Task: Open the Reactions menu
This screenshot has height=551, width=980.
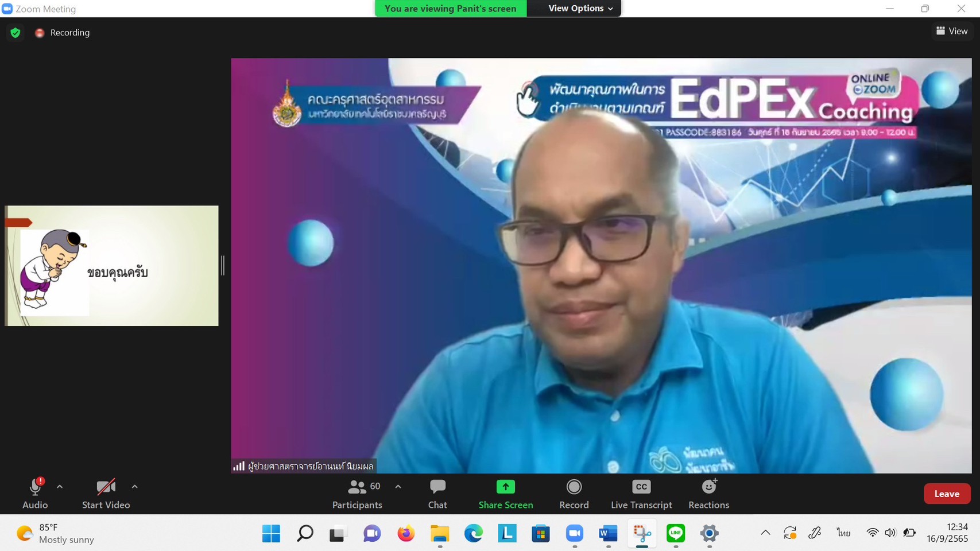Action: 709,494
